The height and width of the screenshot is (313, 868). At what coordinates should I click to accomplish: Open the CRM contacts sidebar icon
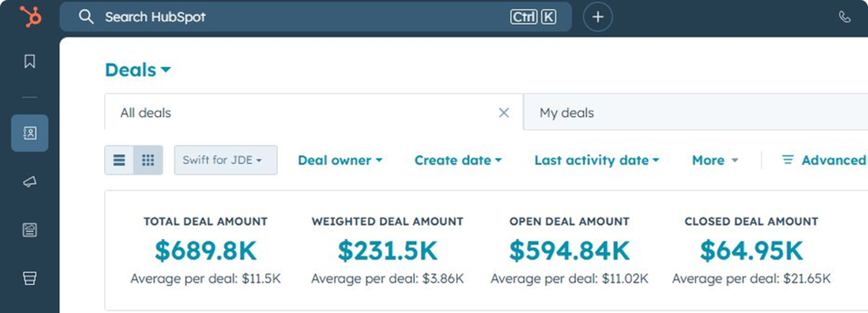[30, 133]
